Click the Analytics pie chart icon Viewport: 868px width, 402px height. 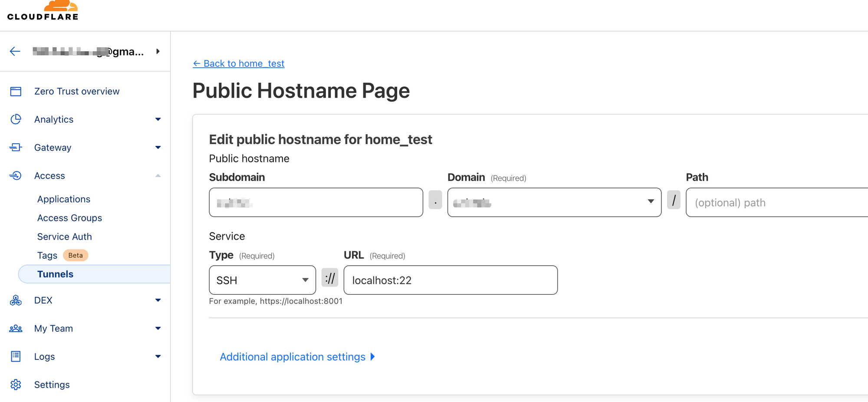click(16, 119)
